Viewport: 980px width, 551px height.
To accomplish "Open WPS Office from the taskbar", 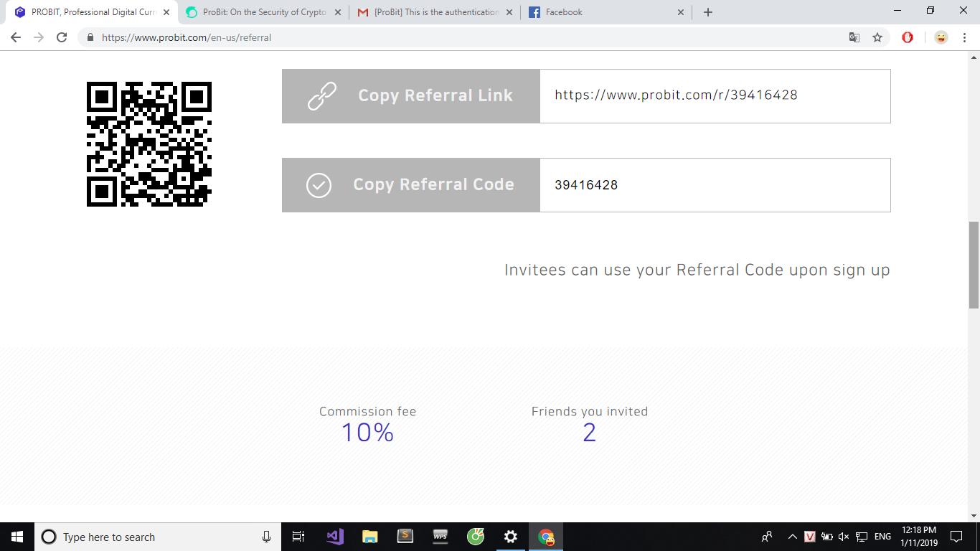I will [440, 537].
